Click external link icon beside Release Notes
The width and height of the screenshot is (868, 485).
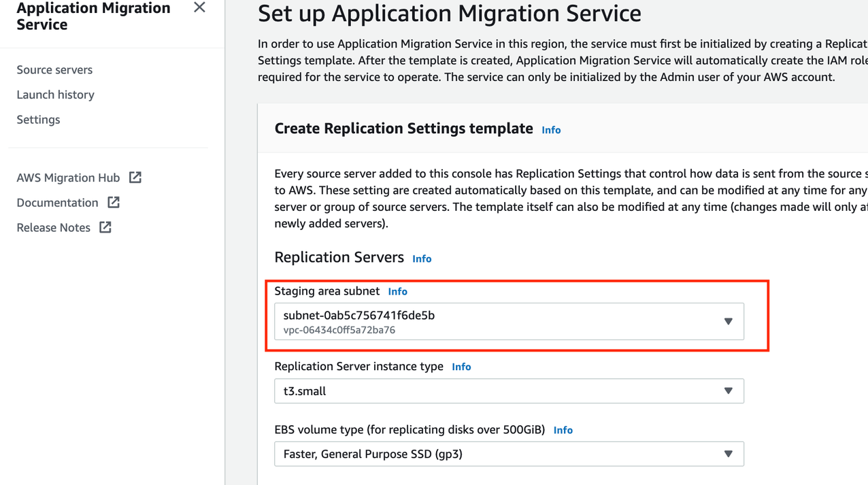click(x=105, y=227)
